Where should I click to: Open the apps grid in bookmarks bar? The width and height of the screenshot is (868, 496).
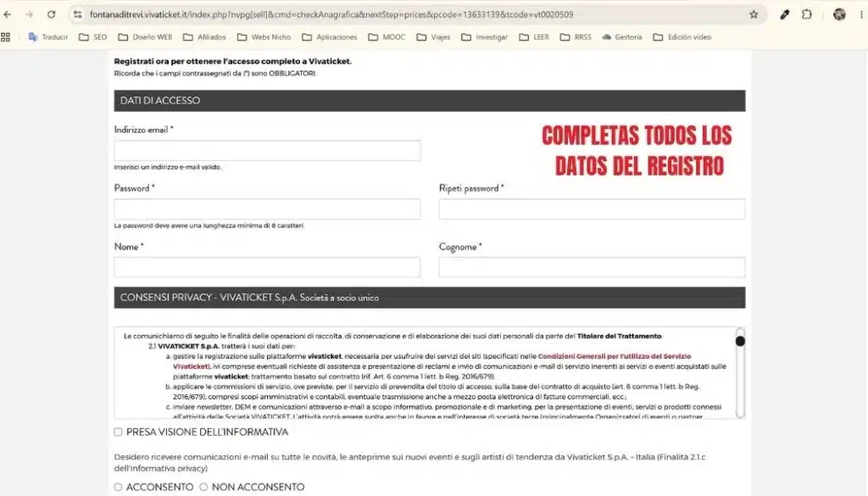click(6, 37)
